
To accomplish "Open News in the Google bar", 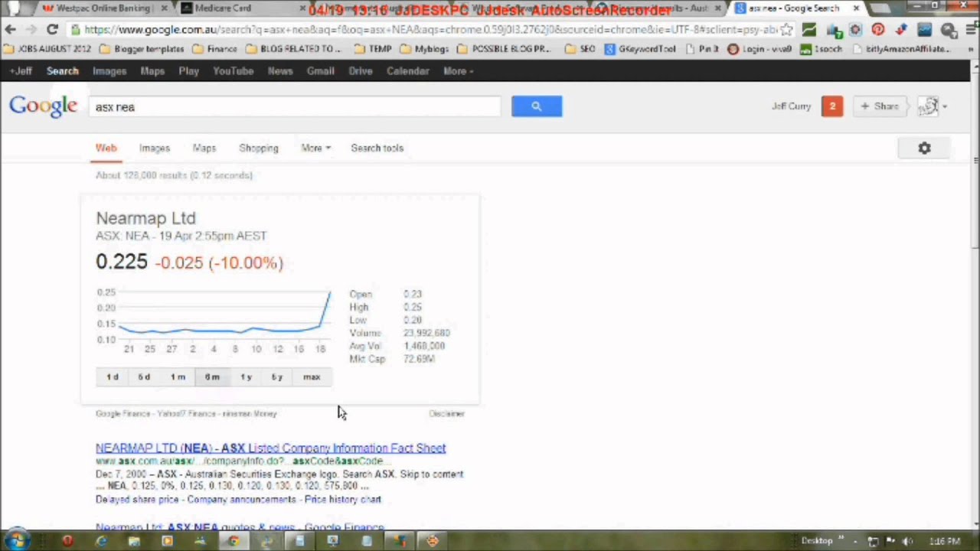I will tap(280, 71).
